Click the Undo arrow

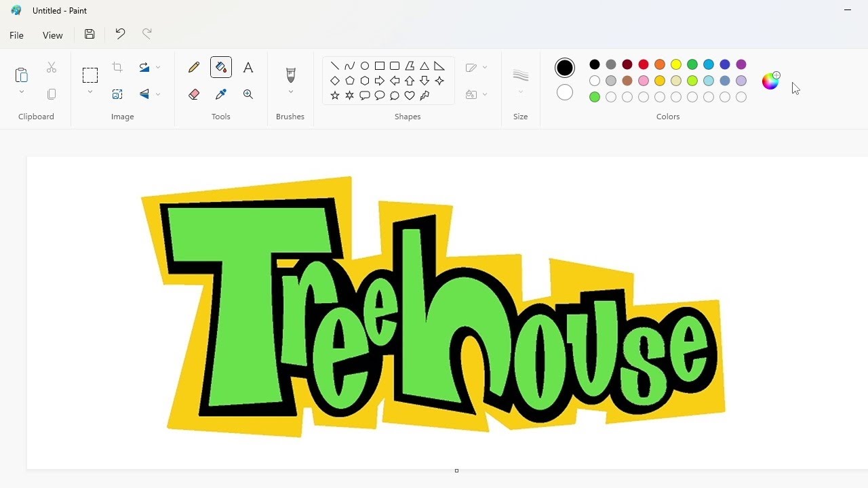(120, 34)
